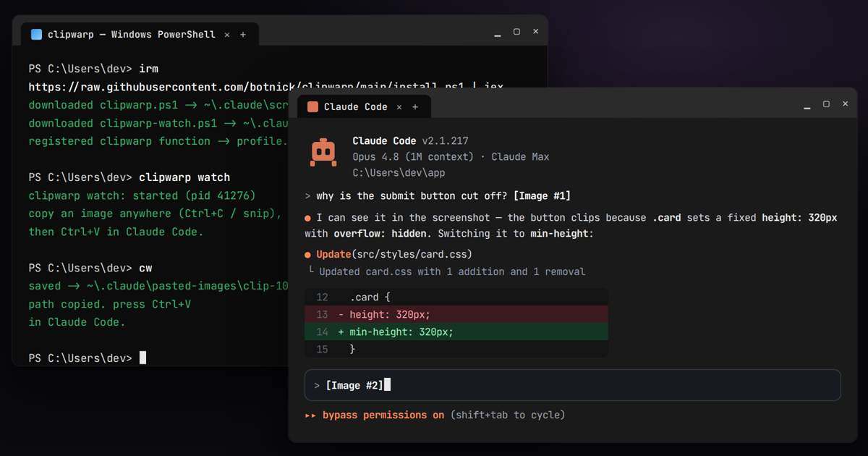The image size is (868, 456).
Task: Select the clipwarp Windows PowerShell tab
Action: coord(140,34)
